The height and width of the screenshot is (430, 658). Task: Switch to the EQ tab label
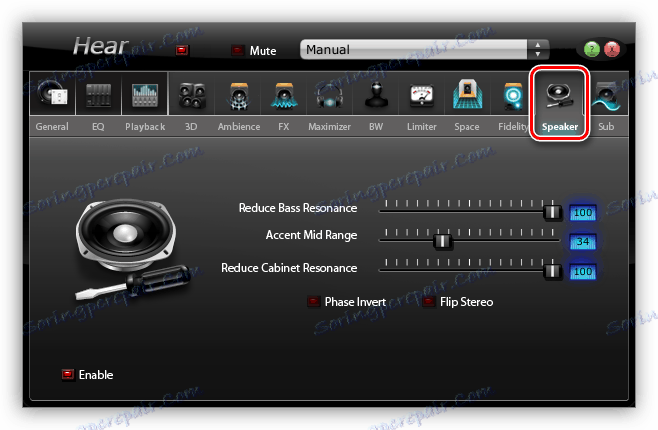(98, 127)
